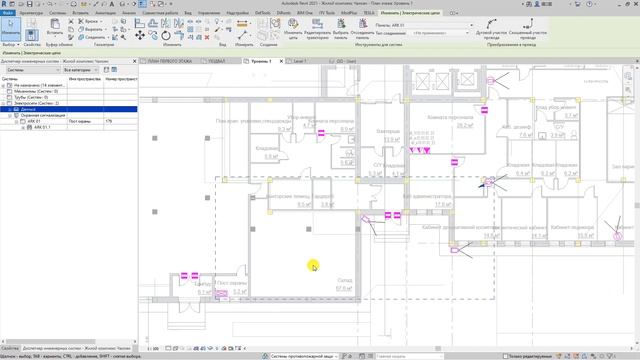Select the Modify arrow tool
The height and width of the screenshot is (360, 640).
11,28
